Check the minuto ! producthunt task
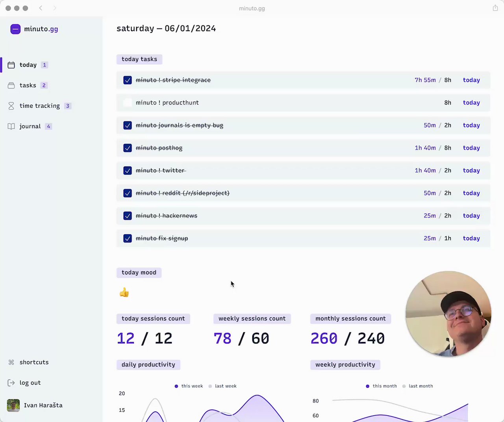 (x=128, y=103)
